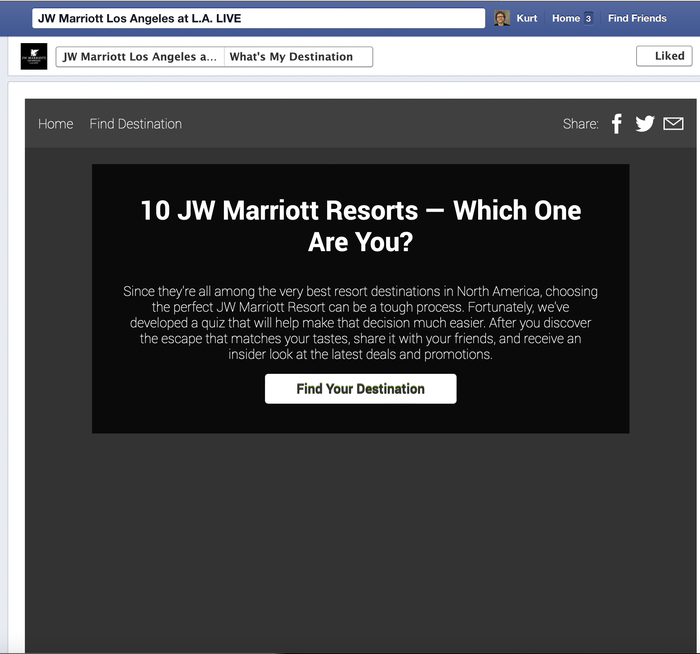Click the '10 JW Marriott Resorts' heading
Screen dimensions: 700x654
coord(361,226)
